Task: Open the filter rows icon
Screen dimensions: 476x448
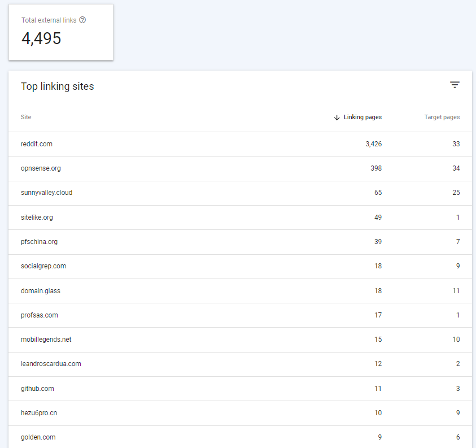Action: (455, 85)
